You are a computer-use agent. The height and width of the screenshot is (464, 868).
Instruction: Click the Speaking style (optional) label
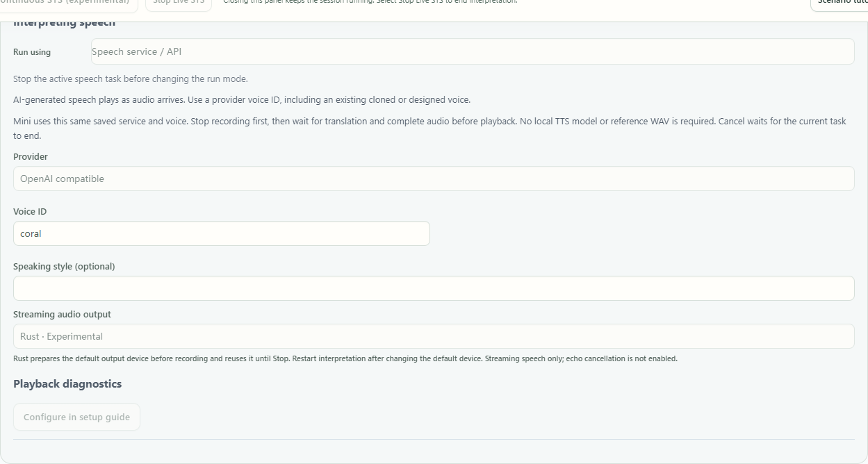point(64,267)
